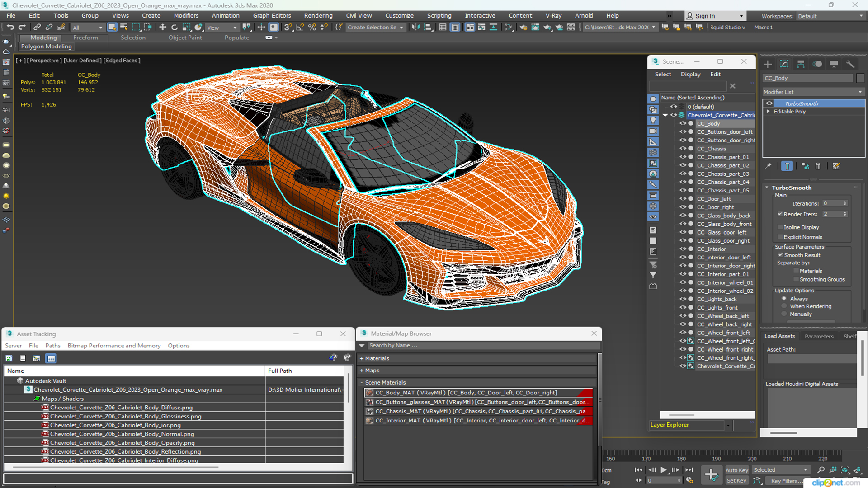This screenshot has width=868, height=488.
Task: Toggle the 3D Snaps icon
Action: (288, 28)
